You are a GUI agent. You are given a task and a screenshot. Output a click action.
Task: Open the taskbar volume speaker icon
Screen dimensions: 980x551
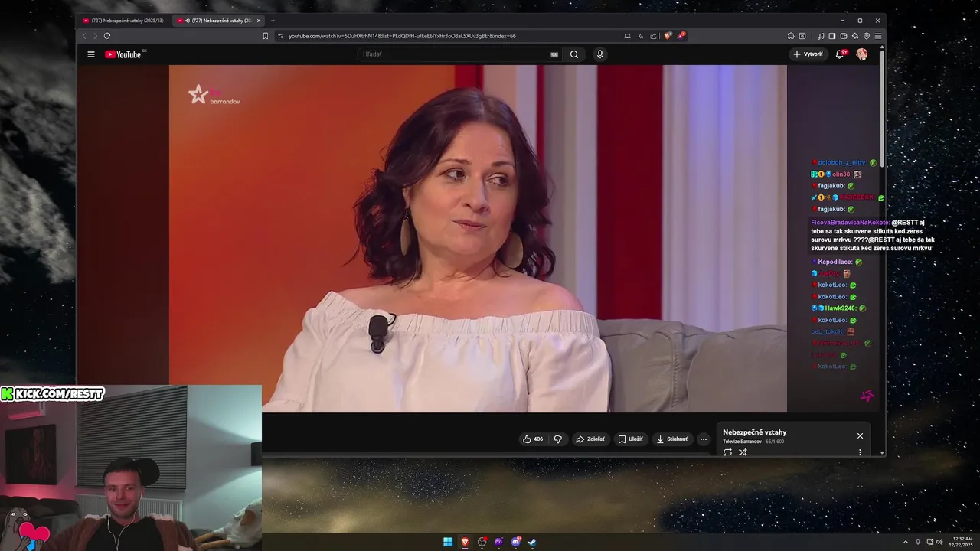click(939, 542)
